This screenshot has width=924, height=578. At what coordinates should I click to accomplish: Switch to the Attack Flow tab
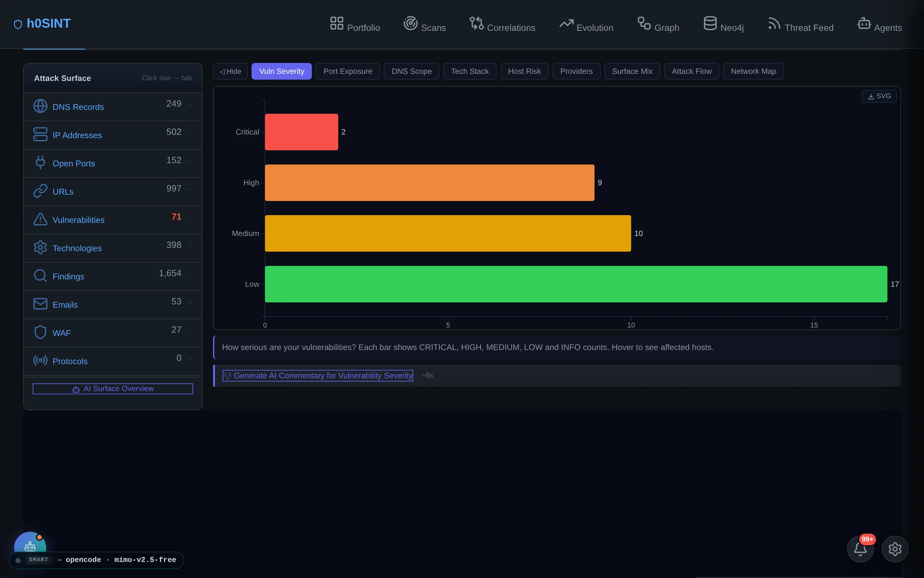click(691, 72)
